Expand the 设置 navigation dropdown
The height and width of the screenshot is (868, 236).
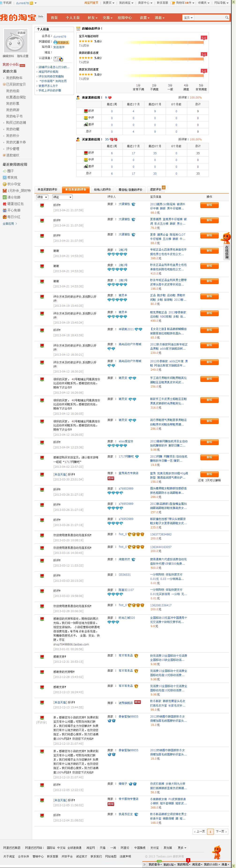(145, 18)
